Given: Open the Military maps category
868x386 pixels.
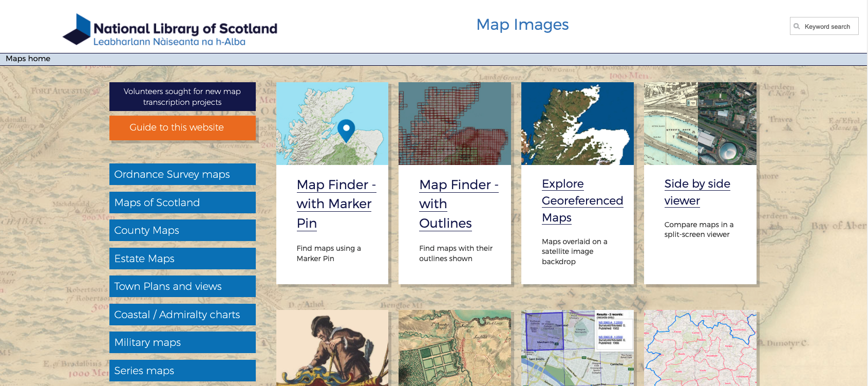Looking at the screenshot, I should (x=182, y=342).
